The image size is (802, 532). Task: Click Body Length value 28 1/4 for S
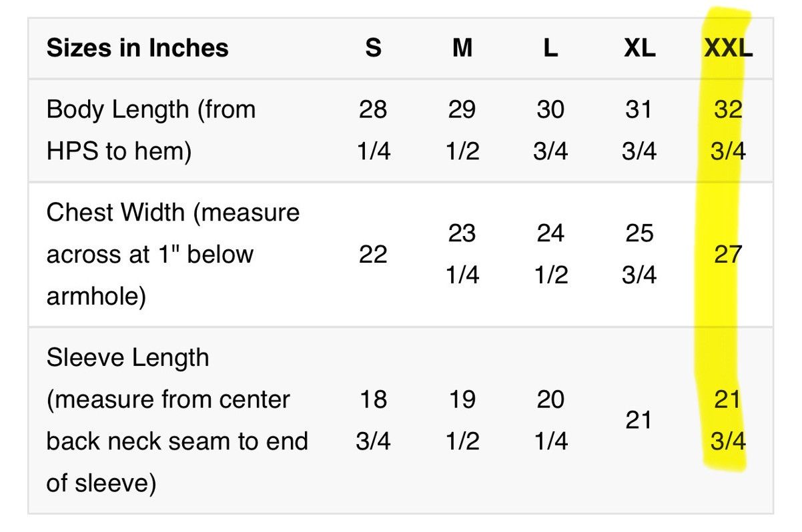373,130
